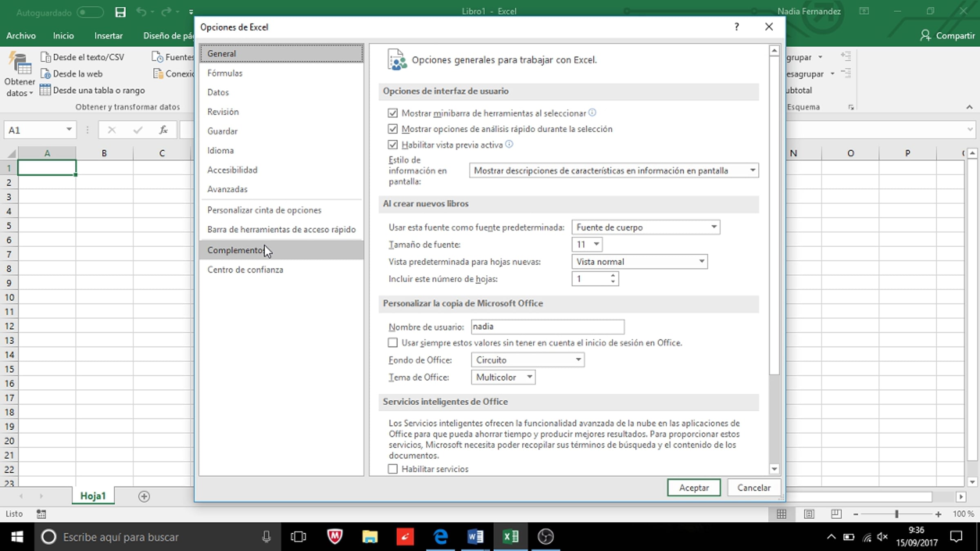Click Nombre de usuario text field
Image resolution: width=980 pixels, height=551 pixels.
tap(548, 326)
